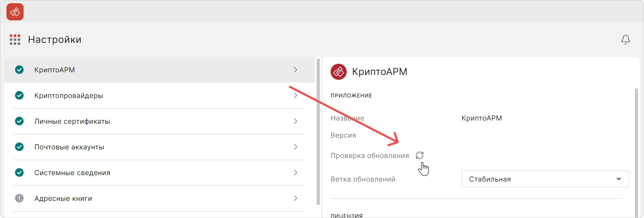The image size is (644, 218).
Task: Click the Версия label
Action: [343, 135]
